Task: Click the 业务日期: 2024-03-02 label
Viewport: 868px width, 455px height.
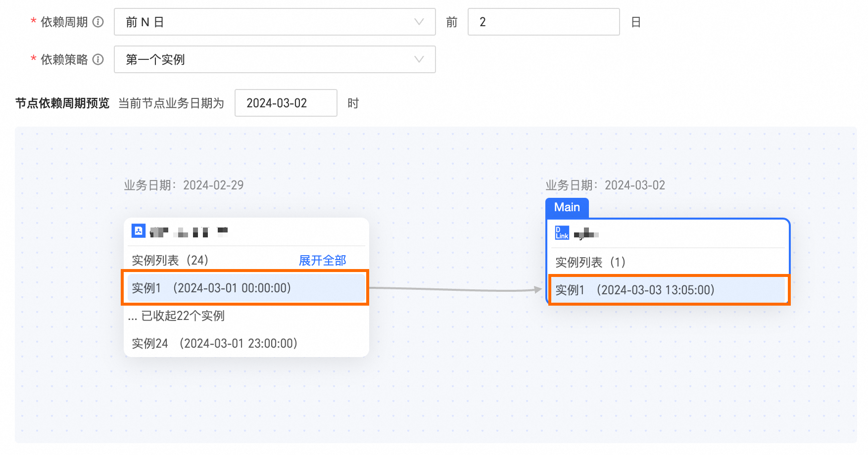Action: click(605, 185)
